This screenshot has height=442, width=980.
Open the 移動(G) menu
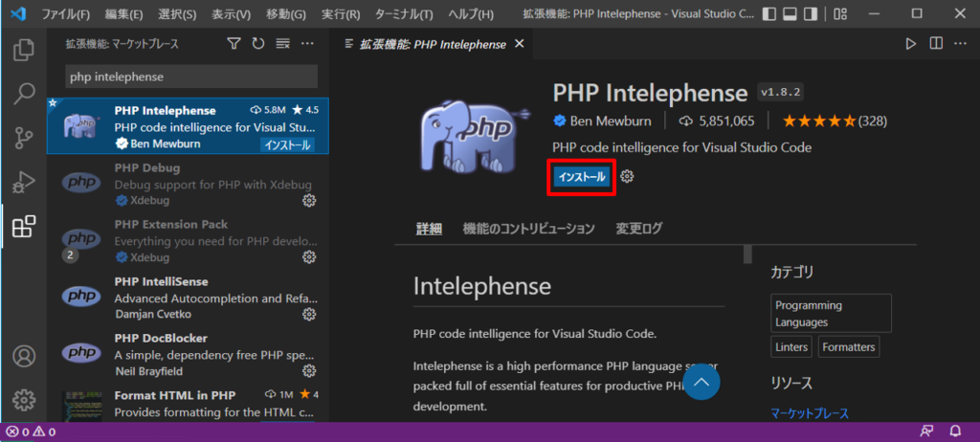(x=285, y=13)
